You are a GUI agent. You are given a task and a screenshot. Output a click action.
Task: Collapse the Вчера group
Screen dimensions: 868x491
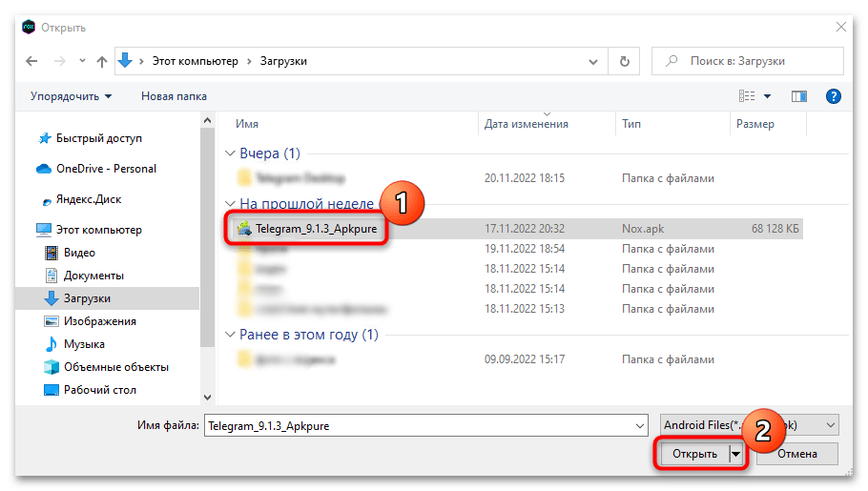[229, 153]
